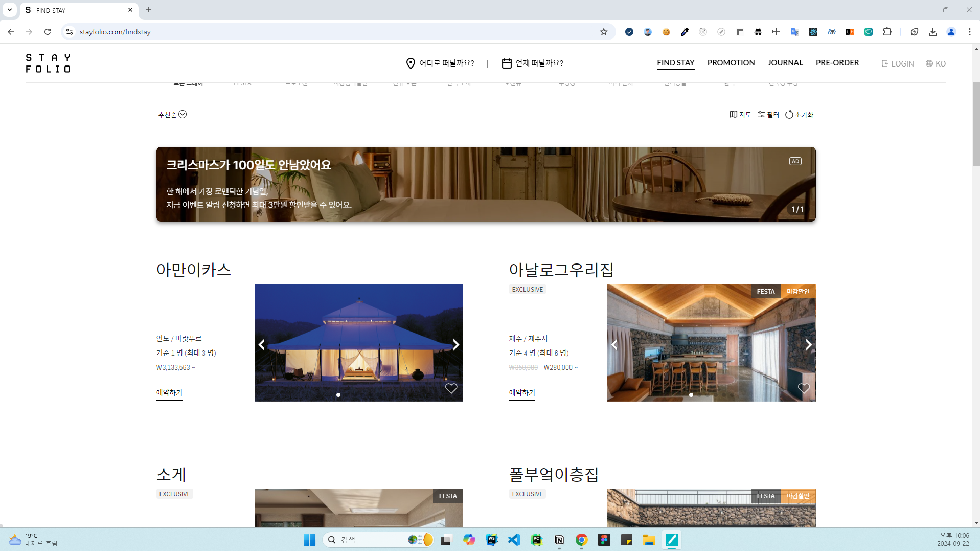Open the JOURNAL menu item
Viewport: 980px width, 551px height.
(x=785, y=63)
